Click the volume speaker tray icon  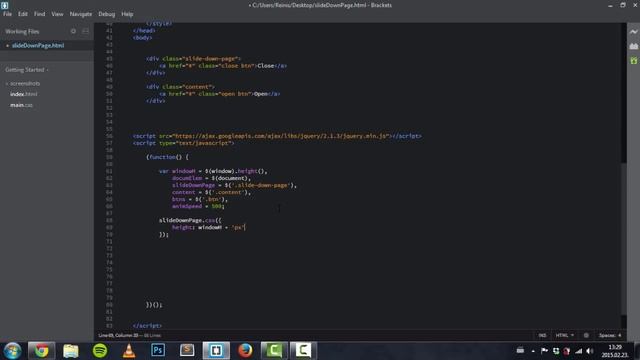click(590, 351)
